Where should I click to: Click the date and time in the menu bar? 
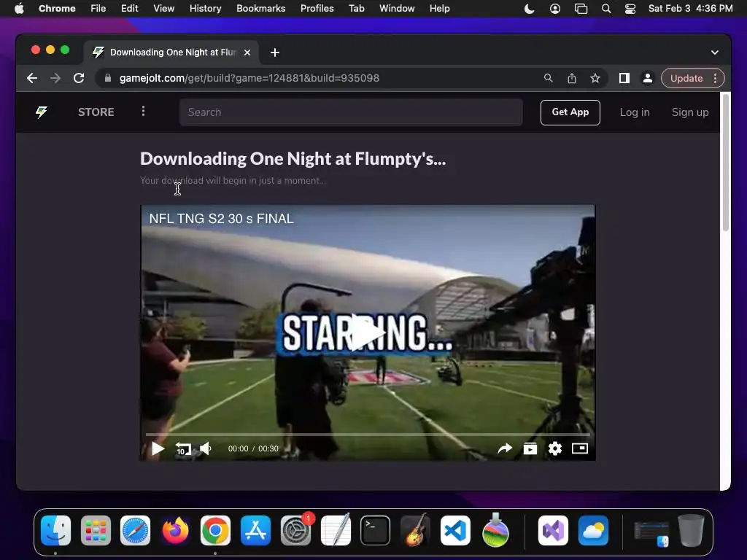(690, 9)
